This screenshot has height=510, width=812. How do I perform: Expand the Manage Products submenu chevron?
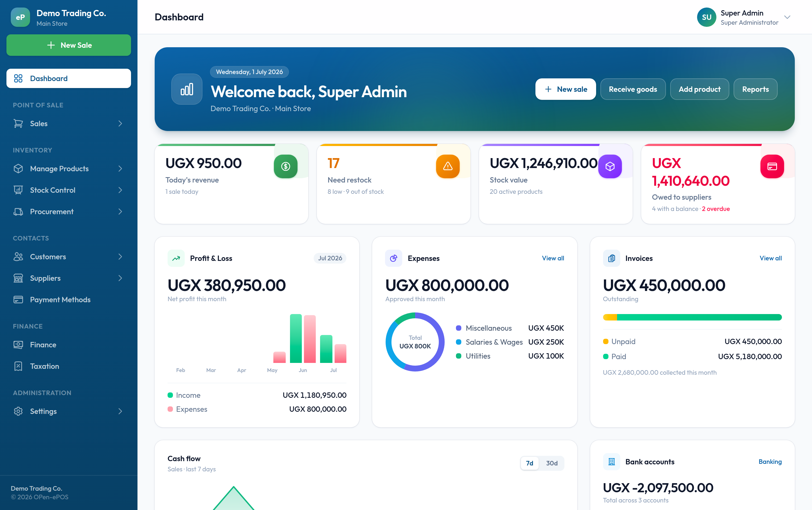(x=120, y=169)
